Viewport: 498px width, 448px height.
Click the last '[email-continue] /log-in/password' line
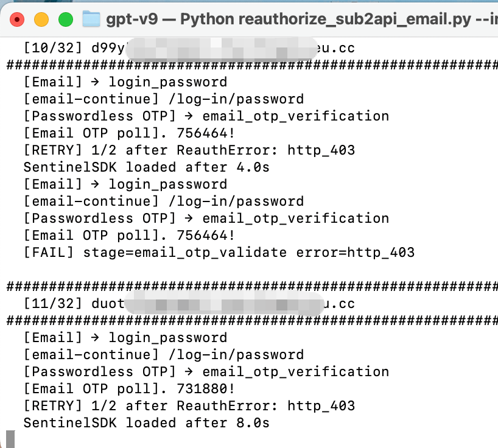(x=164, y=355)
